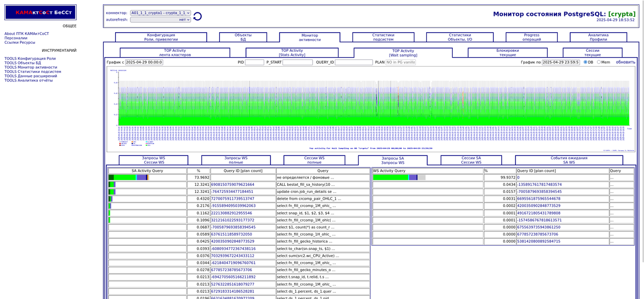Click 'delete from crcomp_pair_OHLC_1 ...' query text
Screen dimensions: 644x299
(x=309, y=199)
